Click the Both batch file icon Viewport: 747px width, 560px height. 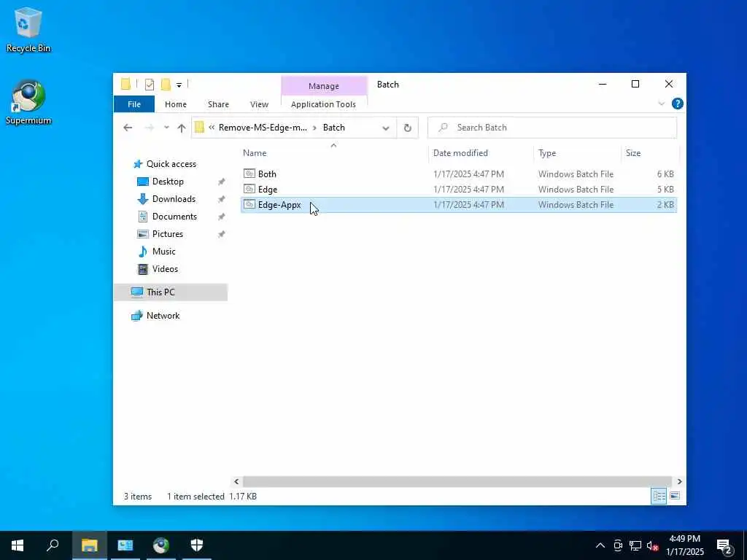point(249,174)
